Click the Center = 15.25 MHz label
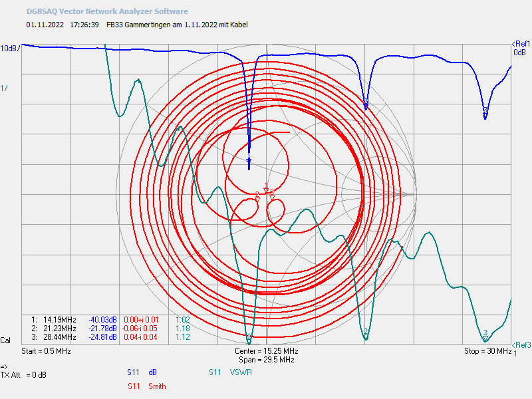 267,351
